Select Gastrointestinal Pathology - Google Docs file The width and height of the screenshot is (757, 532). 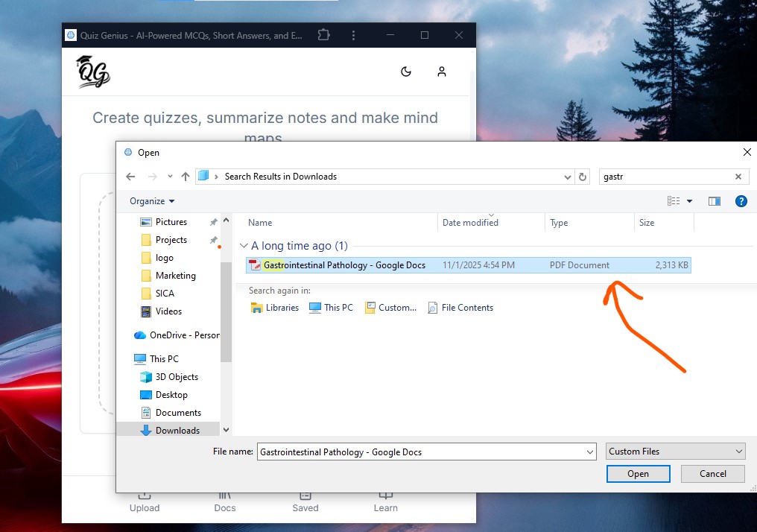tap(469, 265)
